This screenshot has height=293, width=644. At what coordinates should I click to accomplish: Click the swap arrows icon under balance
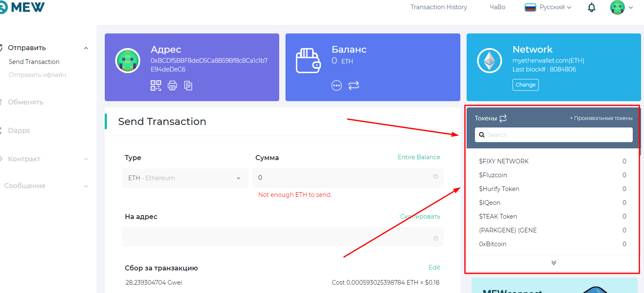[x=354, y=85]
